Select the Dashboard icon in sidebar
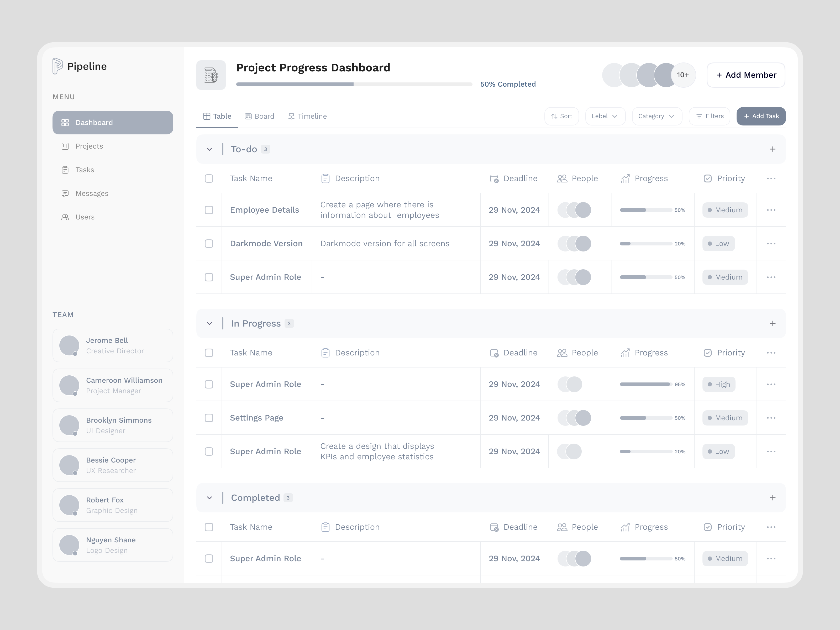 (65, 122)
